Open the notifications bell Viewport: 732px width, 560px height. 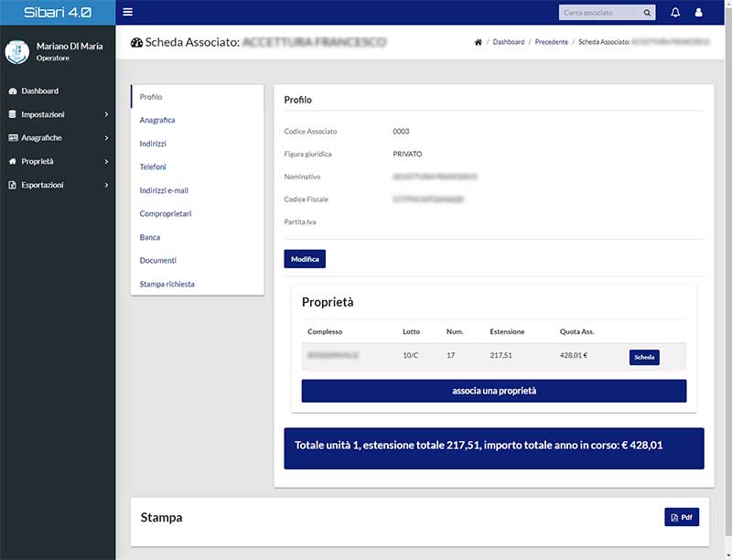[675, 13]
